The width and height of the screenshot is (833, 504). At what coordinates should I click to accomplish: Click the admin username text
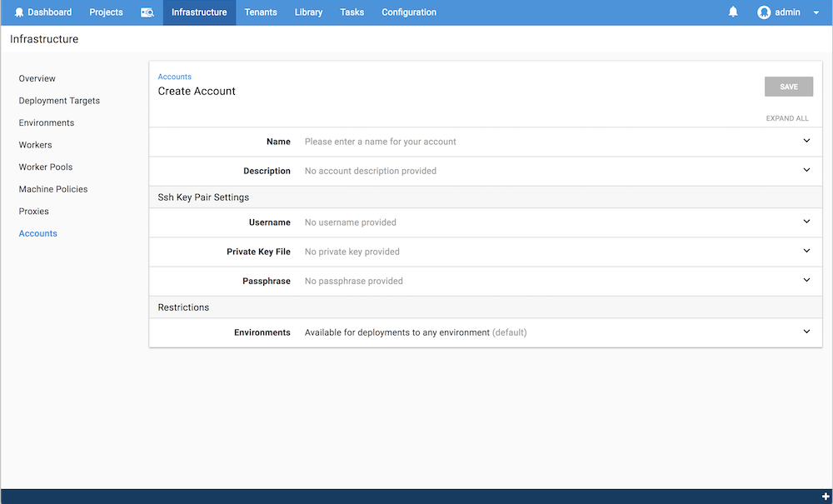tap(788, 12)
